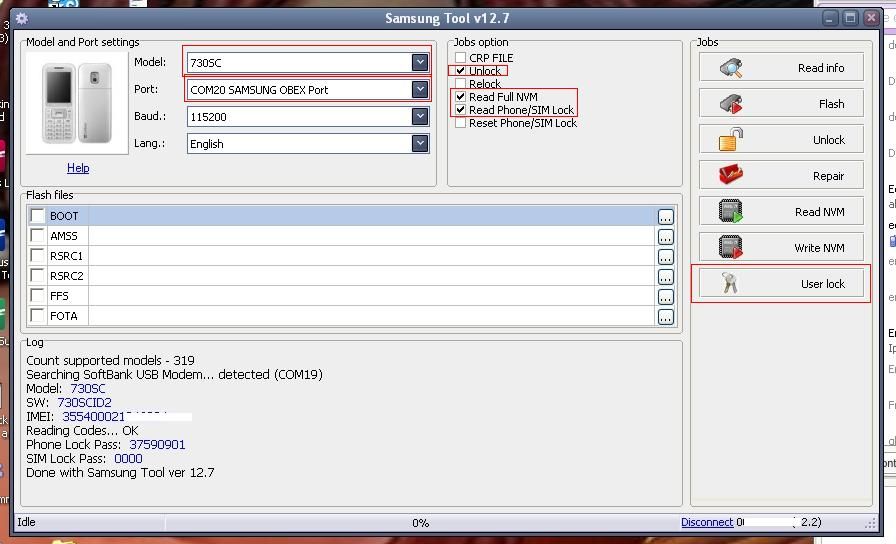Click the Unlock padlock icon
896x544 pixels.
(x=731, y=140)
